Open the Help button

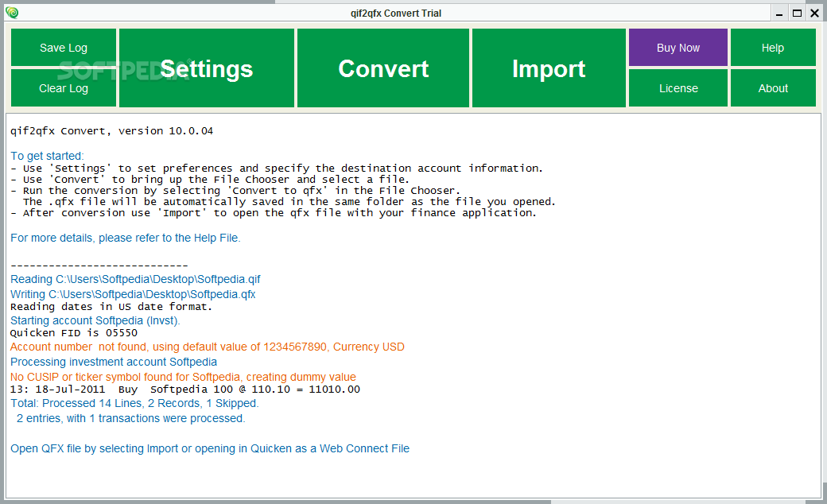[x=773, y=48]
